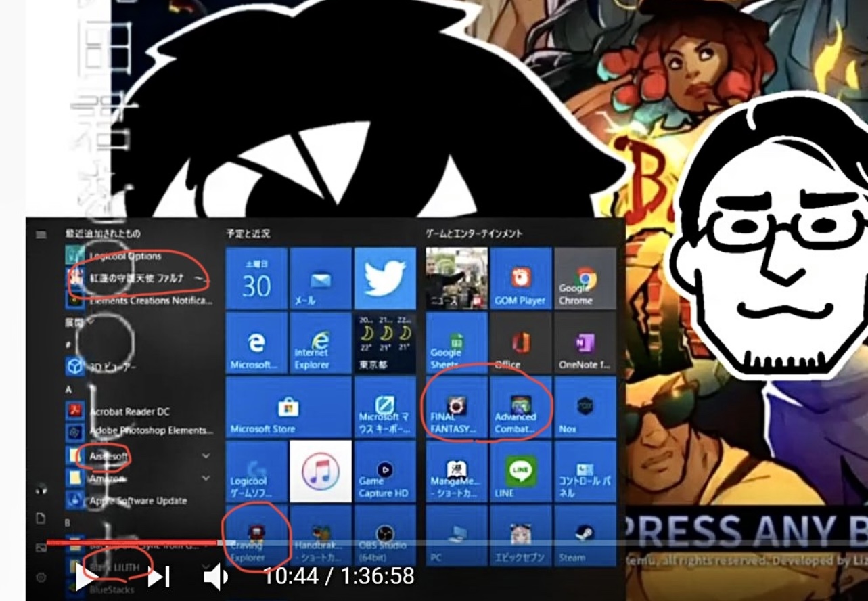The height and width of the screenshot is (601, 868).
Task: Jump via the # index header
Action: [x=68, y=344]
